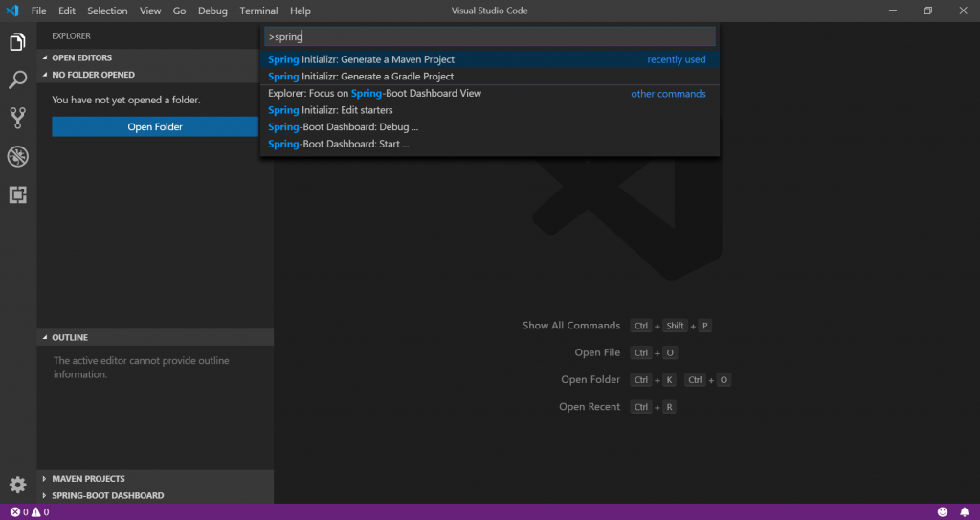Expand the Maven Projects section
980x520 pixels.
point(155,479)
